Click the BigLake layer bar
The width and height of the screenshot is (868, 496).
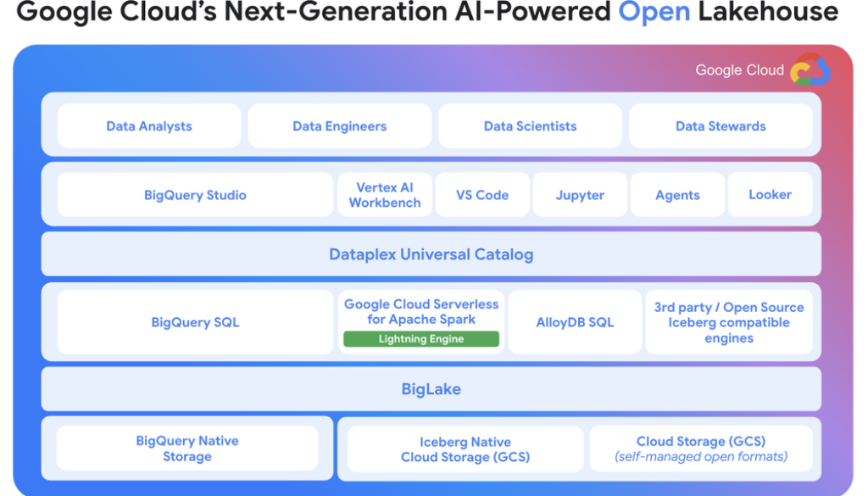[x=431, y=389]
